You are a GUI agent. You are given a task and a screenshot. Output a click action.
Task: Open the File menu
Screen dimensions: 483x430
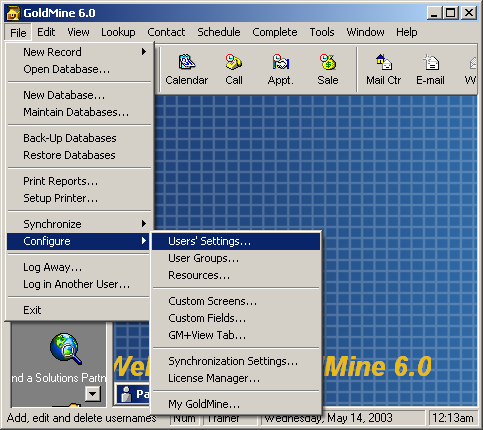[18, 33]
